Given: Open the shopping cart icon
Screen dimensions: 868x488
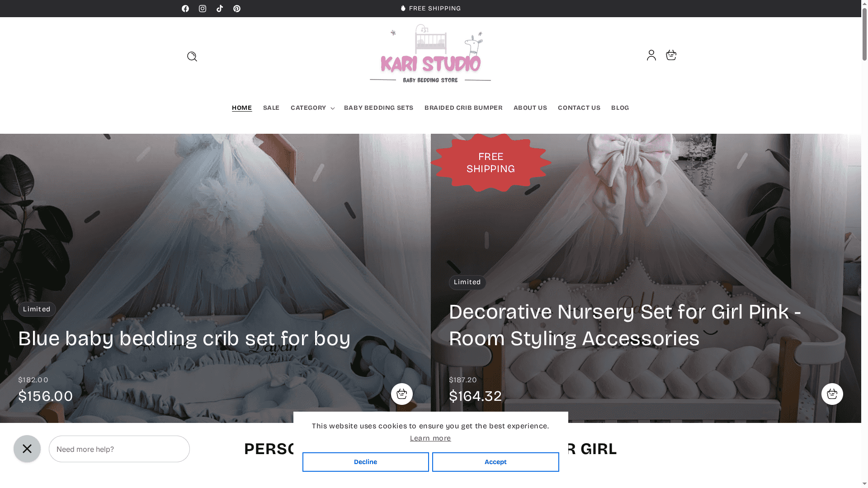Looking at the screenshot, I should point(671,55).
